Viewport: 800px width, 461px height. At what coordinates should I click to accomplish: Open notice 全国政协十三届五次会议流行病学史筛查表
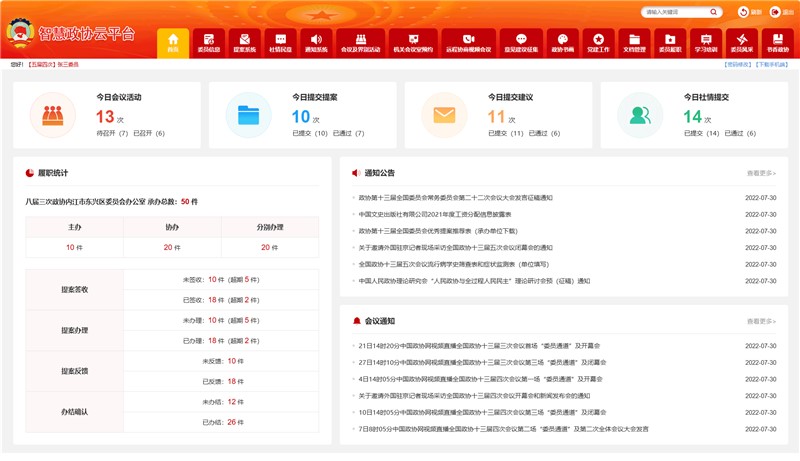(x=454, y=264)
